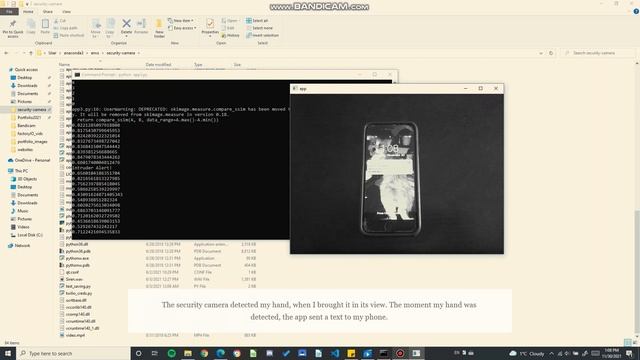This screenshot has height=360, width=640.
Task: Switch to the View ribbon tab
Action: click(67, 11)
